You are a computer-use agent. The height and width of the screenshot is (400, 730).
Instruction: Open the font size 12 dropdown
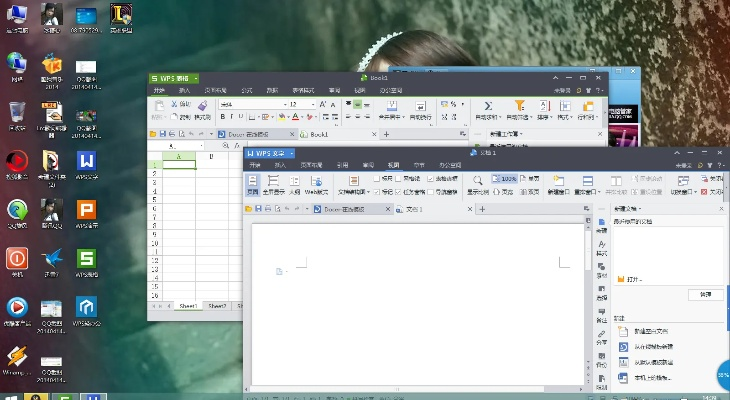313,104
